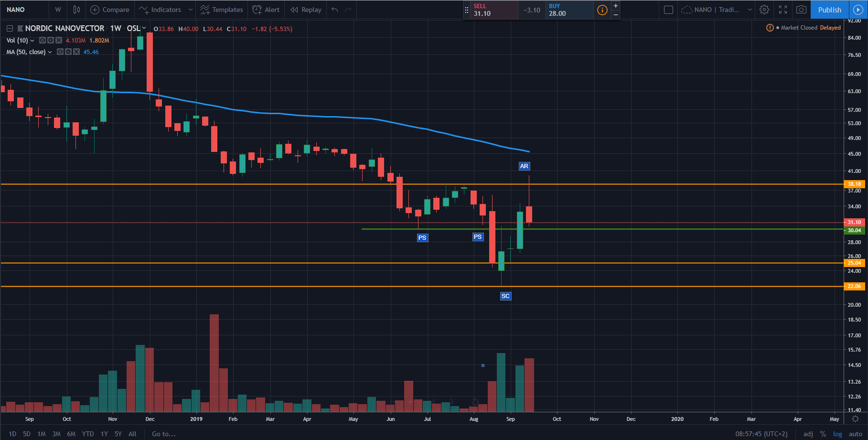This screenshot has height=440, width=868.
Task: Select the 3M time range
Action: 56,434
